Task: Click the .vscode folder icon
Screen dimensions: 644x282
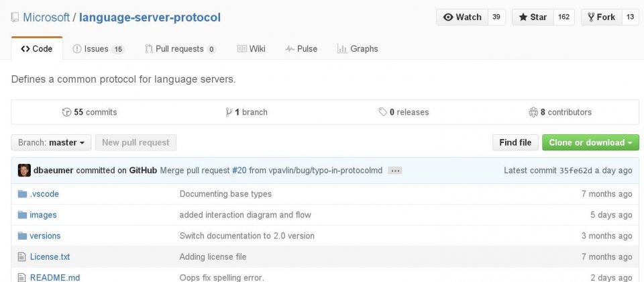Action: point(22,193)
